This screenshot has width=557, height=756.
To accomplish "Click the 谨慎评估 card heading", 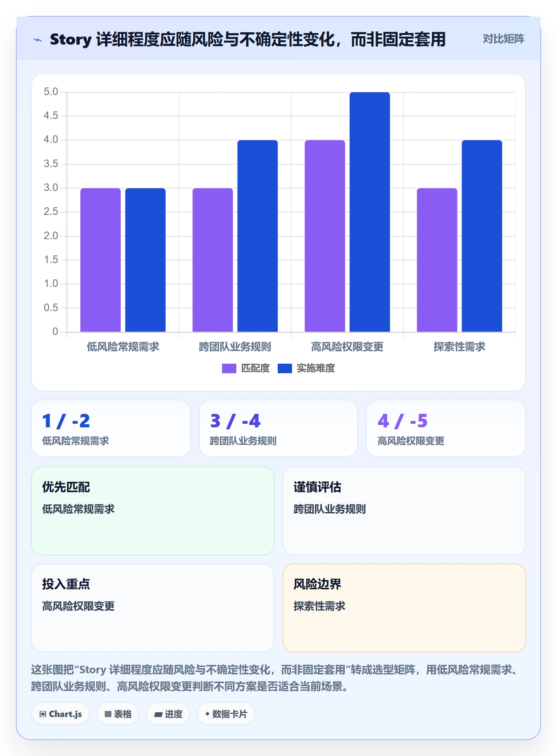I will (317, 487).
